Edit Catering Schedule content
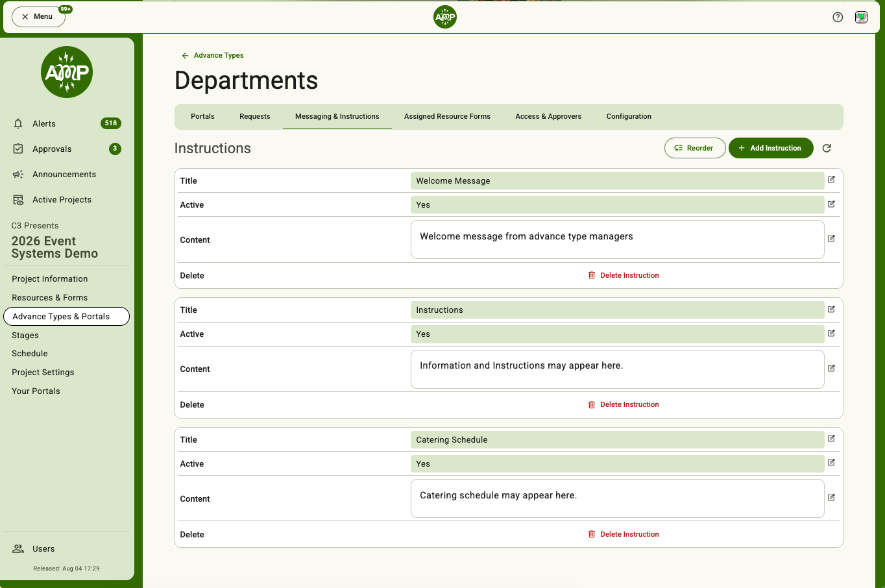 [831, 498]
